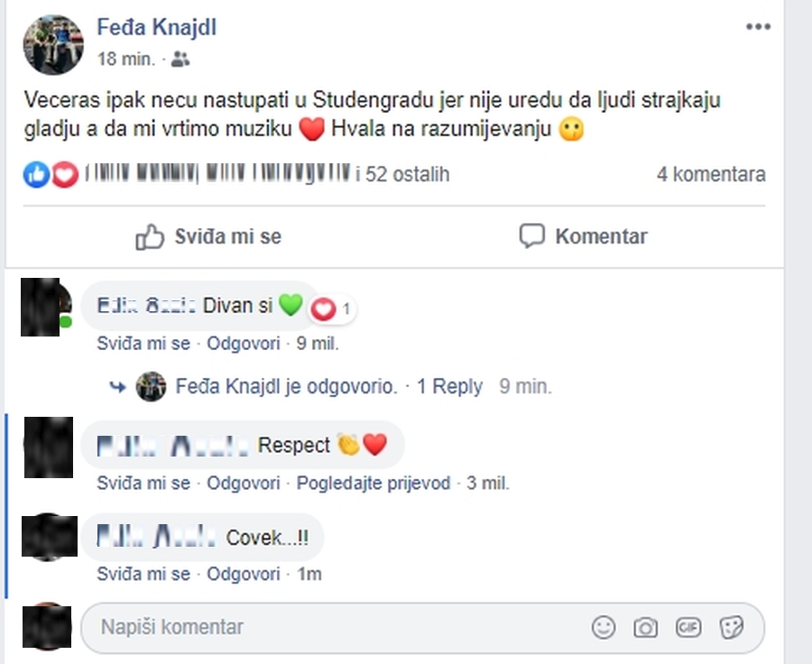Expand the 1 Reply thread

pyautogui.click(x=449, y=387)
